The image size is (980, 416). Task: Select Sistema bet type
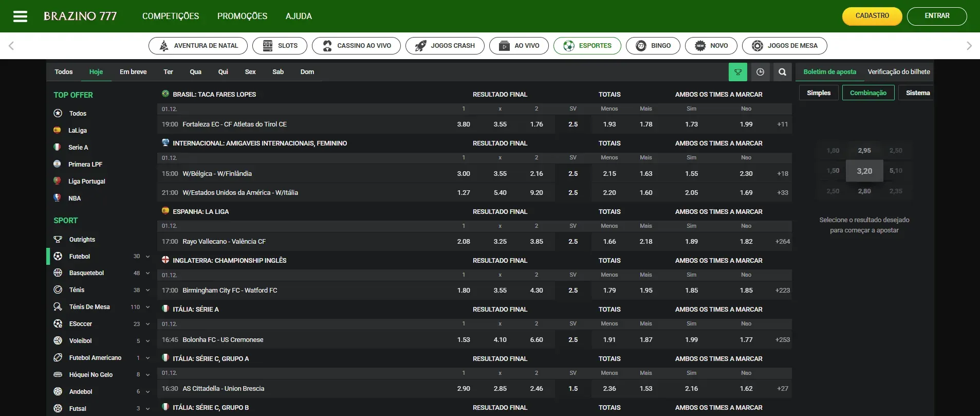pyautogui.click(x=917, y=93)
